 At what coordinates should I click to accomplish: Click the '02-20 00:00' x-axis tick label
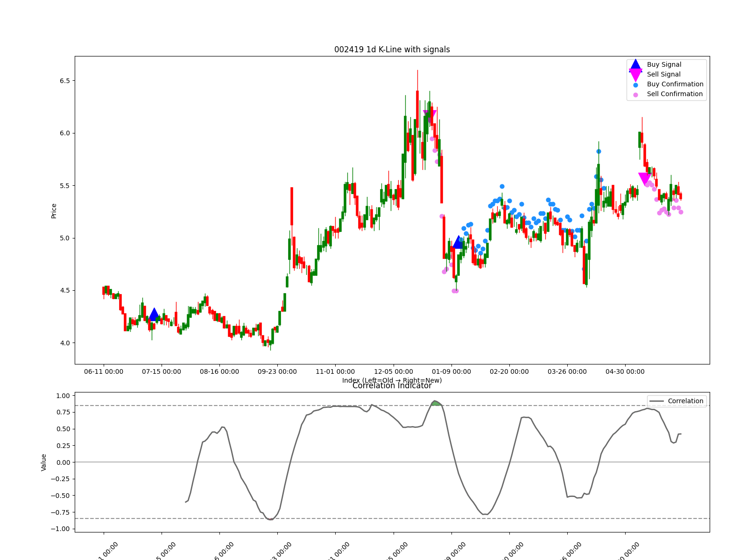pyautogui.click(x=509, y=371)
